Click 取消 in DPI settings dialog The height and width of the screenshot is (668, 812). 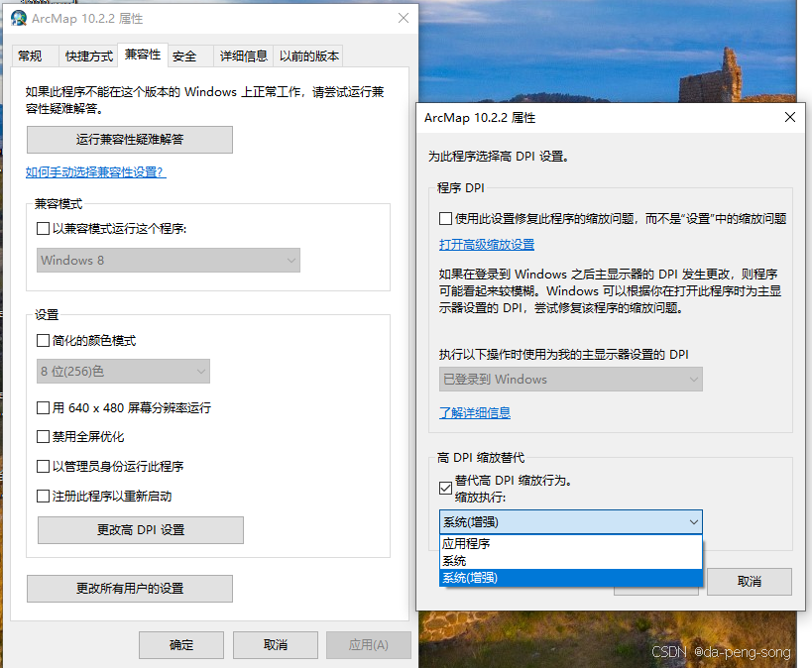pyautogui.click(x=750, y=582)
